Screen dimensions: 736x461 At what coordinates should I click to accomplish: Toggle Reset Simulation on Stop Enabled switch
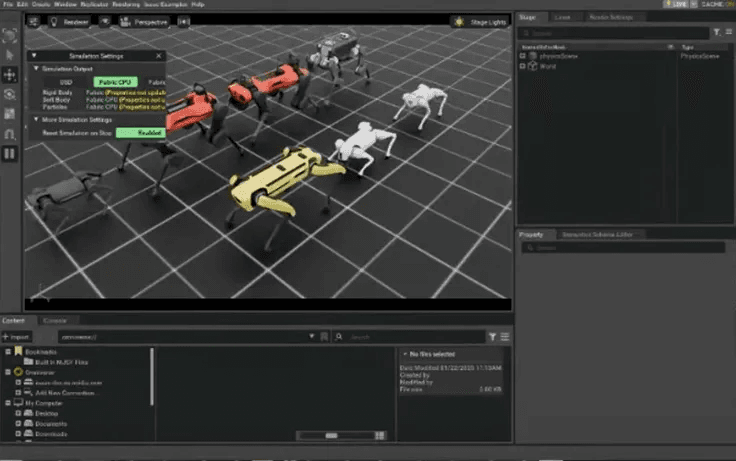[x=139, y=132]
